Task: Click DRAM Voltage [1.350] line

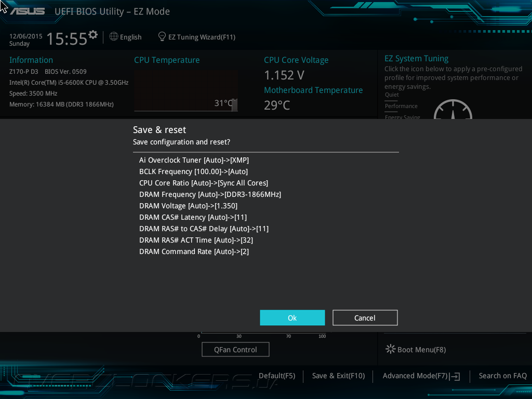Action: click(188, 206)
